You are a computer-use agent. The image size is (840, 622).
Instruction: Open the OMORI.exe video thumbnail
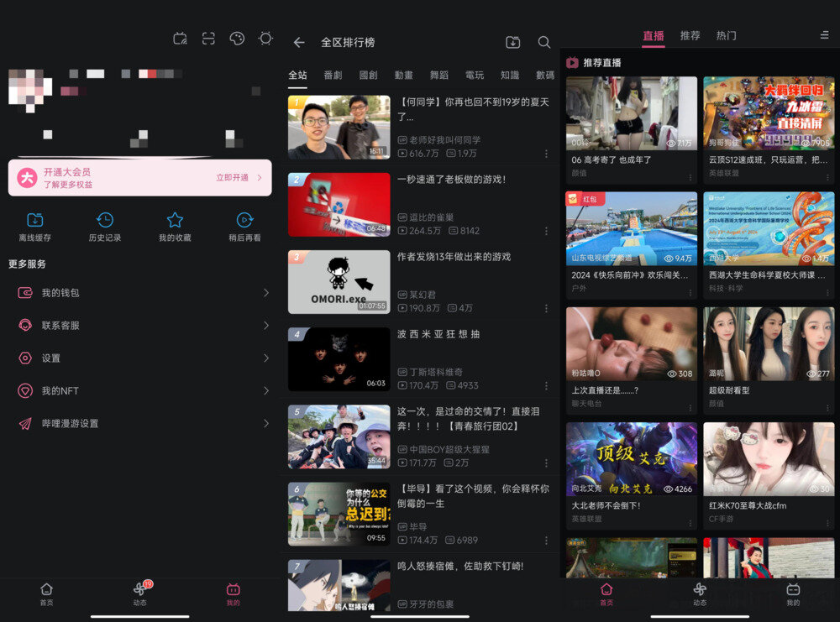(339, 281)
